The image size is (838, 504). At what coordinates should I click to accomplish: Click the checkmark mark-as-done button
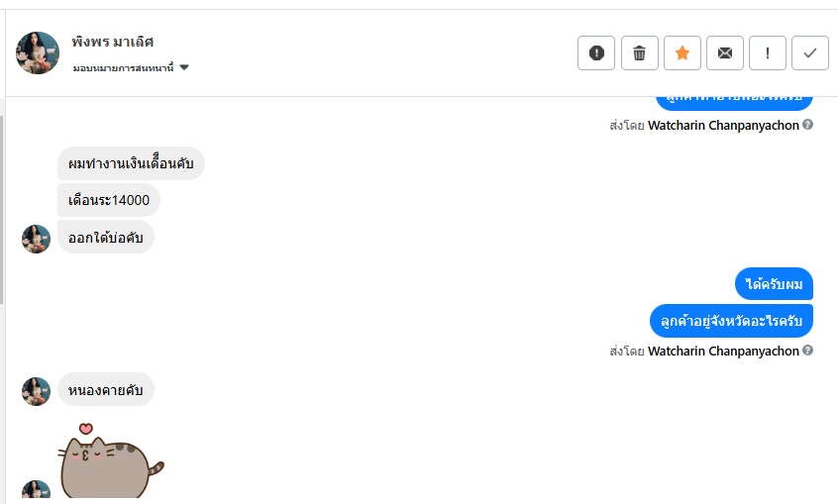point(809,53)
